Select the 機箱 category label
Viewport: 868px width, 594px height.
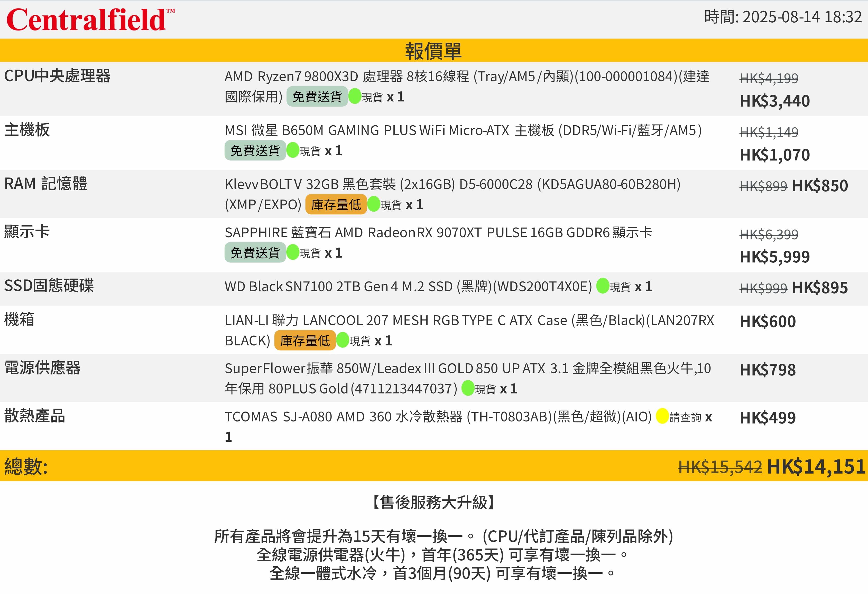point(19,319)
